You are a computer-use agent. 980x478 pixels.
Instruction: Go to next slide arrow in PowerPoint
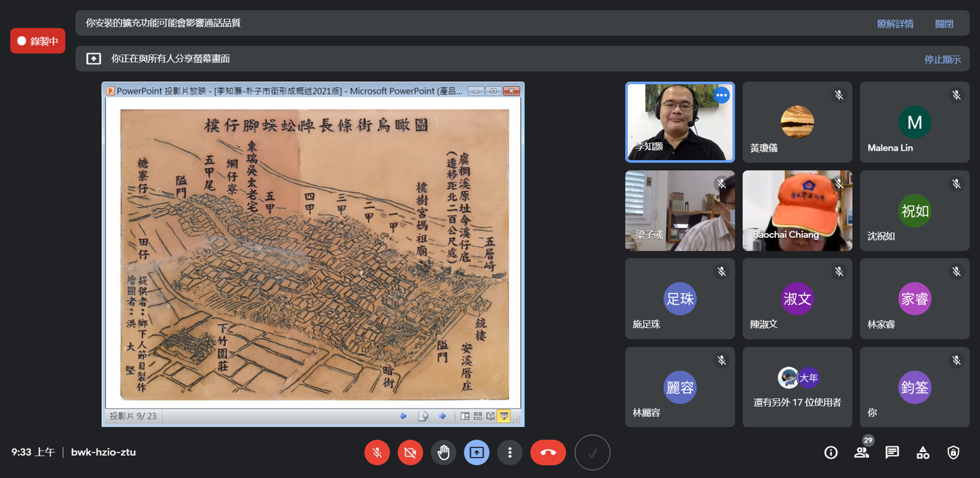(x=442, y=416)
